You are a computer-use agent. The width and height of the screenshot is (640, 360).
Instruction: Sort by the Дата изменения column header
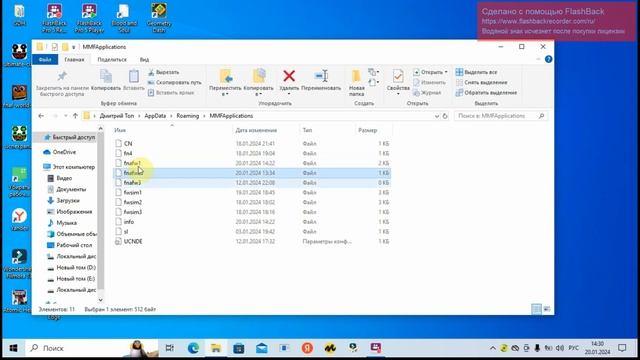point(256,130)
